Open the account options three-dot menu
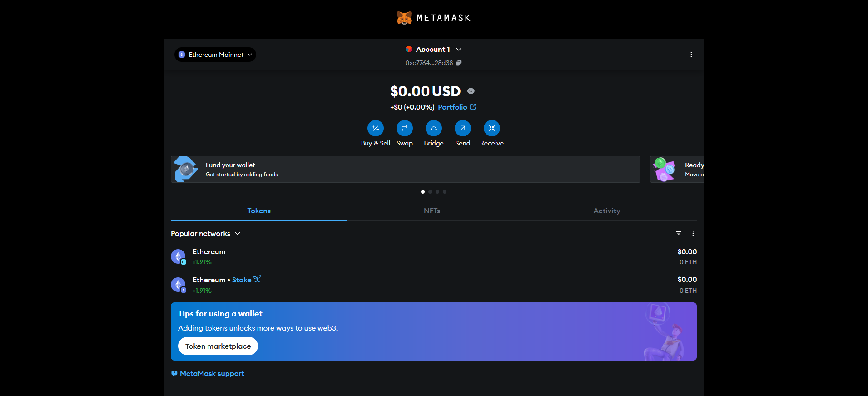This screenshot has width=868, height=396. [691, 55]
